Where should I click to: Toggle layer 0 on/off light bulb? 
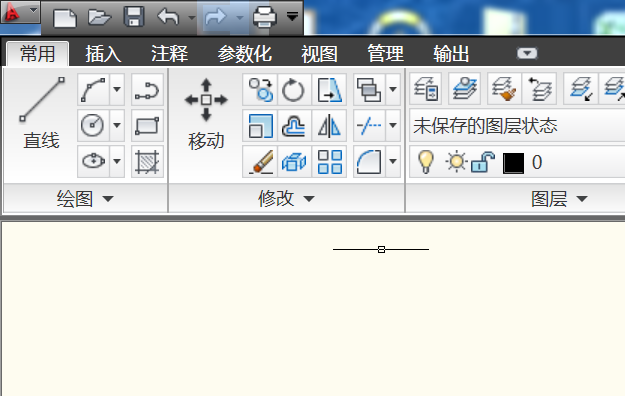tap(425, 162)
